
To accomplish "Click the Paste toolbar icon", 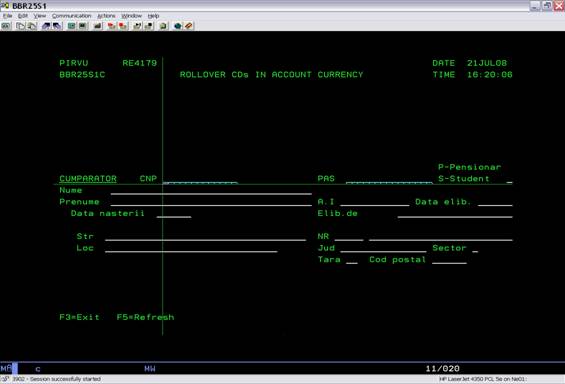I will point(32,26).
